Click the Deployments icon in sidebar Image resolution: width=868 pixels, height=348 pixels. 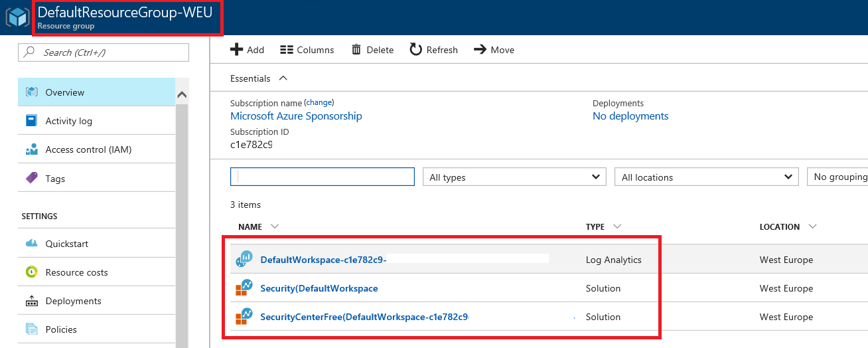(32, 301)
